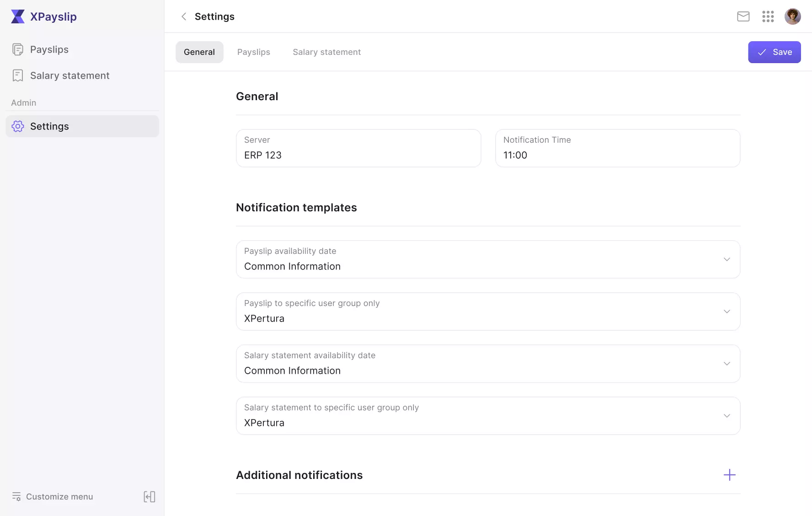The width and height of the screenshot is (812, 516).
Task: Click the XPayslip logo icon
Action: pos(18,16)
